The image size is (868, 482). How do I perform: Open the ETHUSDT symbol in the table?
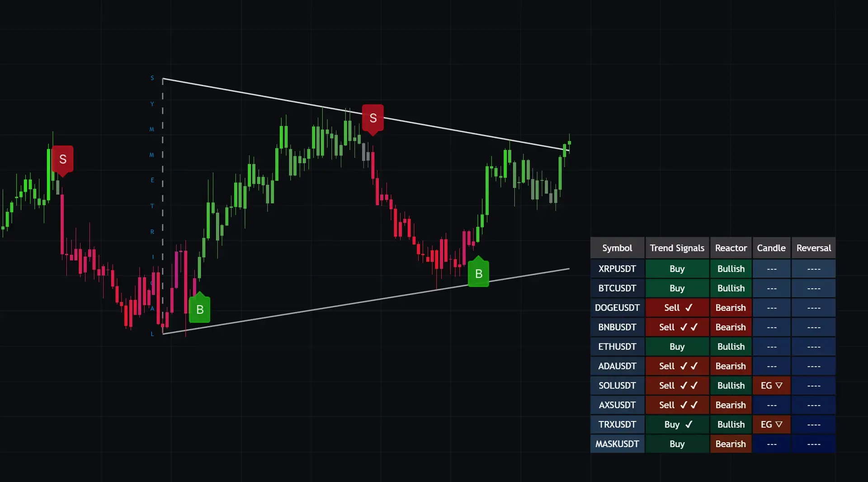[617, 346]
